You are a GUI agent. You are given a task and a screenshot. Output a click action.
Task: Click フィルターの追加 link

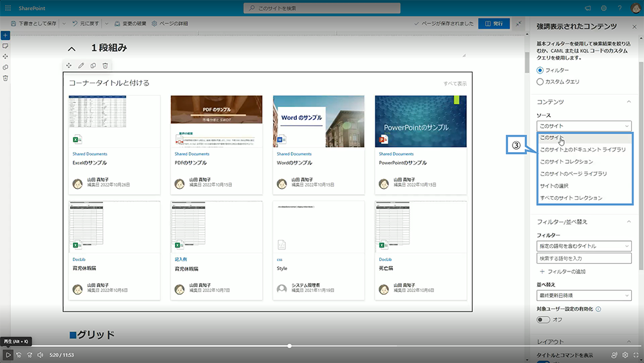point(562,271)
